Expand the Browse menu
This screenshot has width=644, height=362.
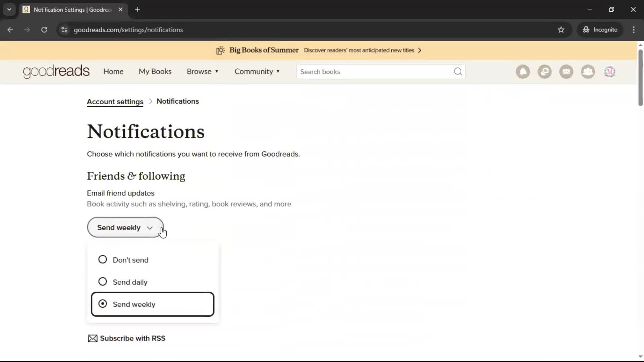pyautogui.click(x=203, y=71)
